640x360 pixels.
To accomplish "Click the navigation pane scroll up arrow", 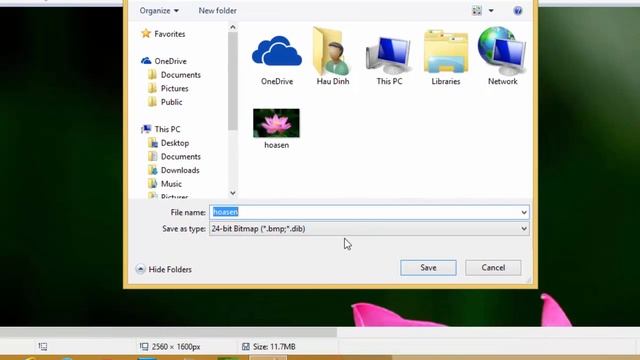I will [x=233, y=27].
